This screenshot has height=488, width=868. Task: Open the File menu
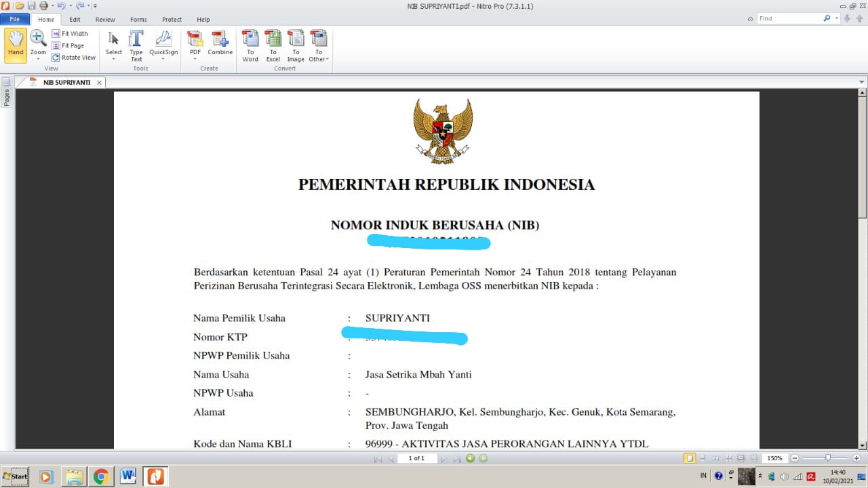pyautogui.click(x=14, y=19)
